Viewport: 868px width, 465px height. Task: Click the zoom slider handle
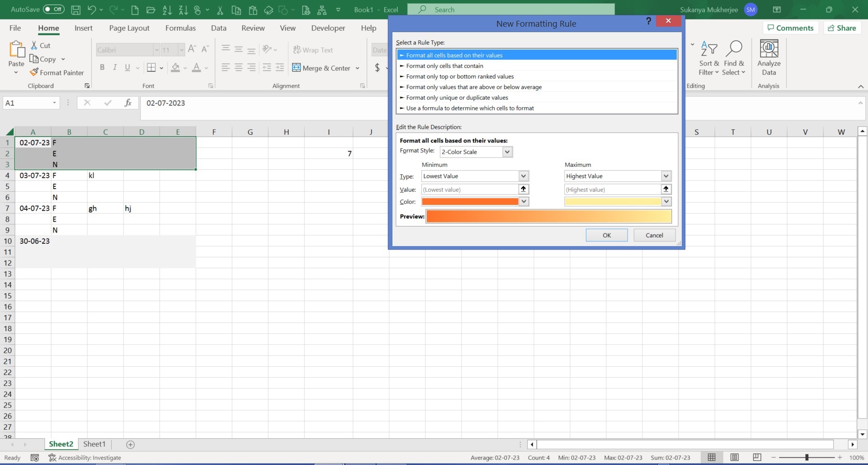(807, 457)
